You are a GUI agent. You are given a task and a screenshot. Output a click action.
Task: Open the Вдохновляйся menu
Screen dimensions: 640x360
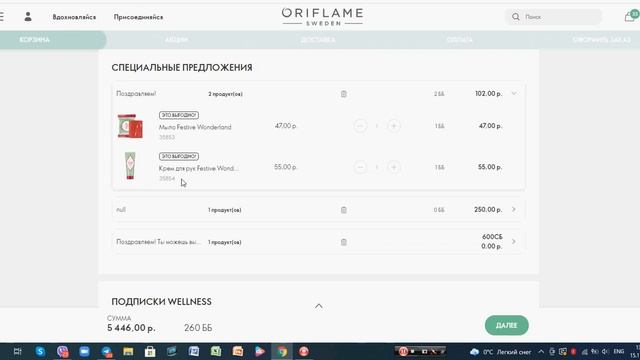coord(74,17)
